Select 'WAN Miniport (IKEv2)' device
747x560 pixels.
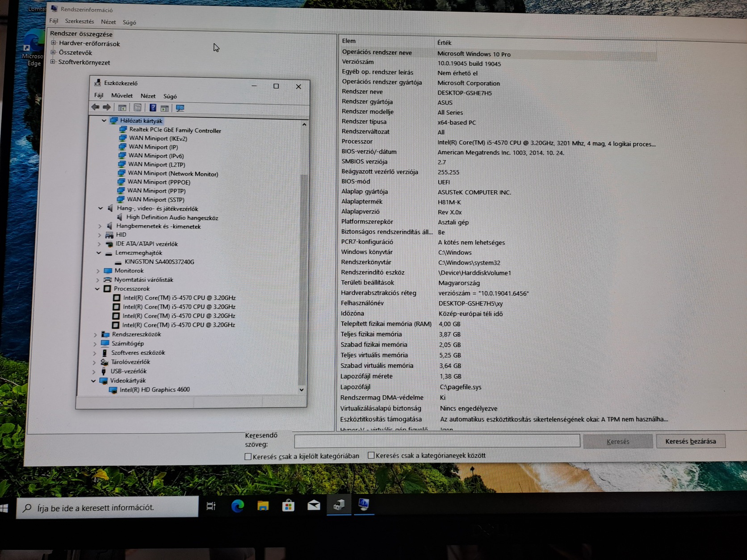(x=158, y=138)
